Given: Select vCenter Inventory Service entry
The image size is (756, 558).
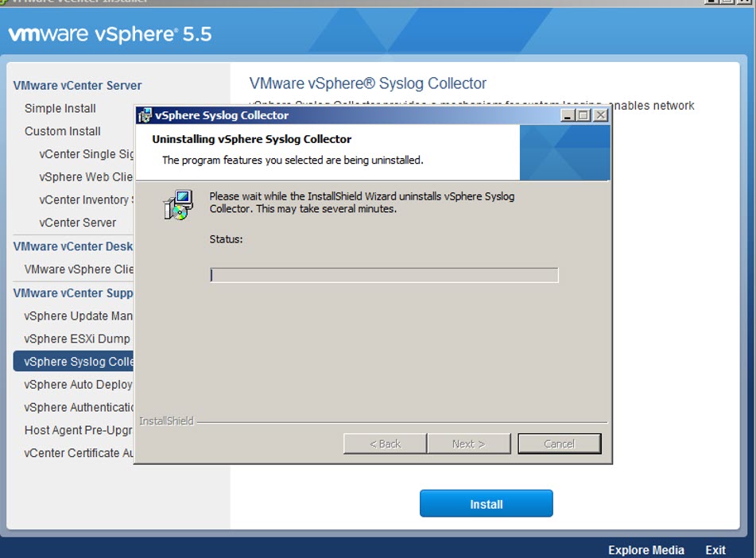Looking at the screenshot, I should coord(86,200).
